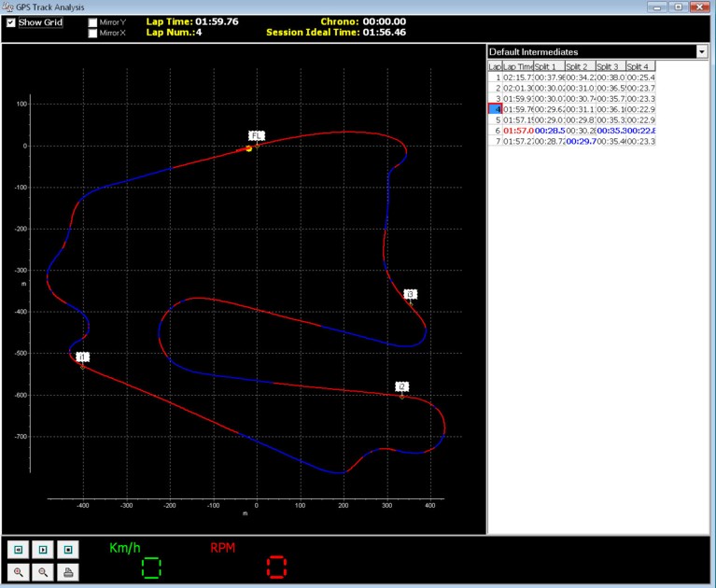Select the I2 intermediate marker on track
Screen dimensions: 716x588
coord(402,386)
